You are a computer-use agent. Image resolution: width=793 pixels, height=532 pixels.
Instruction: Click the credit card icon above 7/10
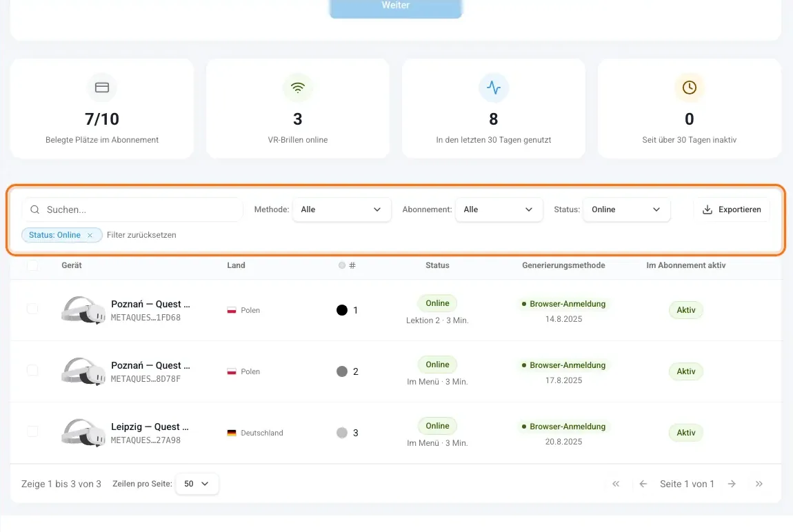[x=102, y=88]
